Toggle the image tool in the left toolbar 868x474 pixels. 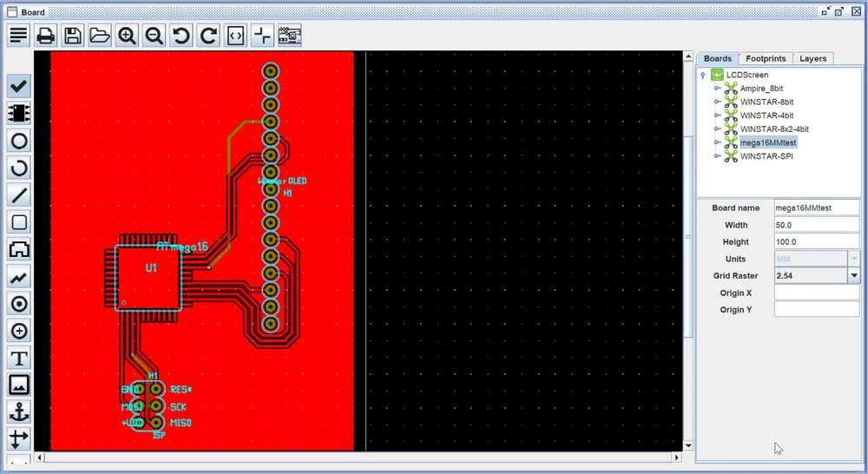19,385
